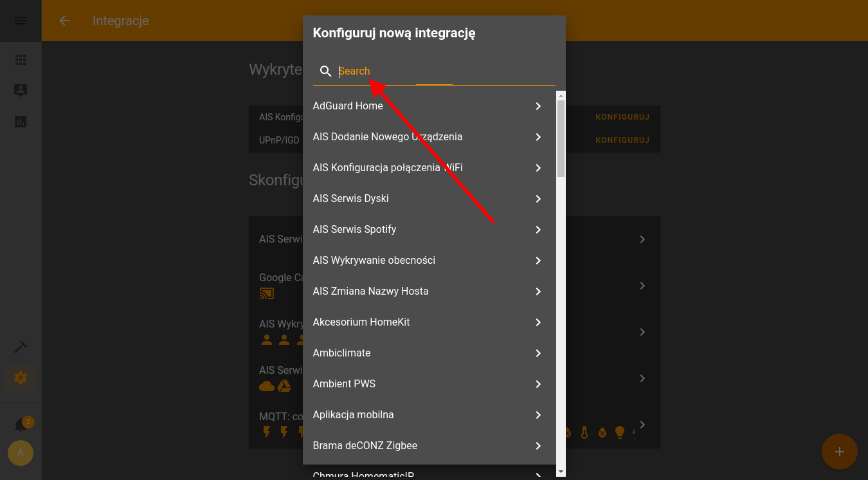Image resolution: width=868 pixels, height=480 pixels.
Task: Click the thermometer icon in MQTT row
Action: click(x=584, y=432)
